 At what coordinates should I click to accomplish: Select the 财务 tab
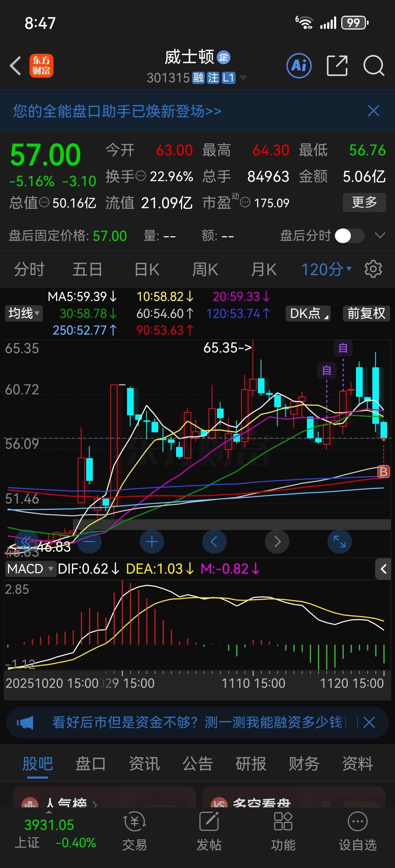coord(304,764)
